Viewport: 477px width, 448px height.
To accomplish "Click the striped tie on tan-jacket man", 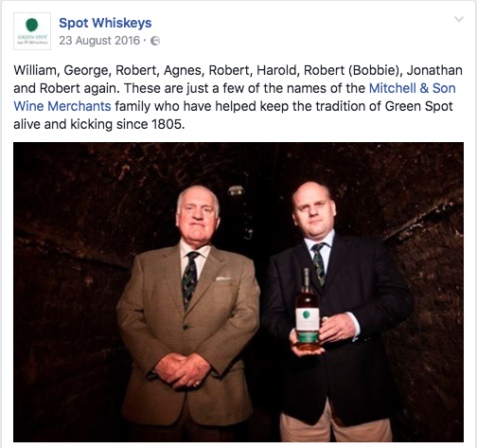I will (x=189, y=279).
